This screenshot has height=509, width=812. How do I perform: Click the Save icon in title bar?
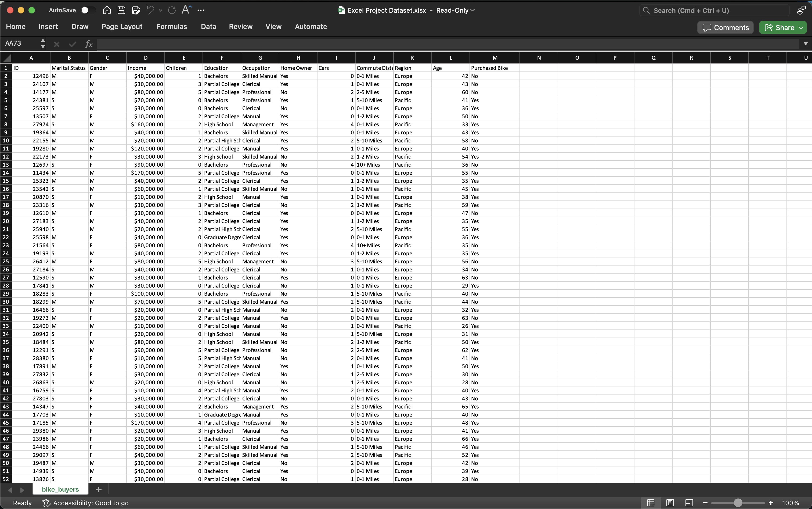pos(121,10)
